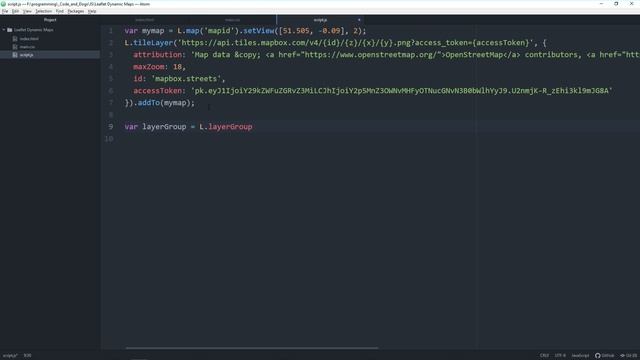The height and width of the screenshot is (360, 640).
Task: Click line number 9 in the gutter
Action: pos(111,127)
